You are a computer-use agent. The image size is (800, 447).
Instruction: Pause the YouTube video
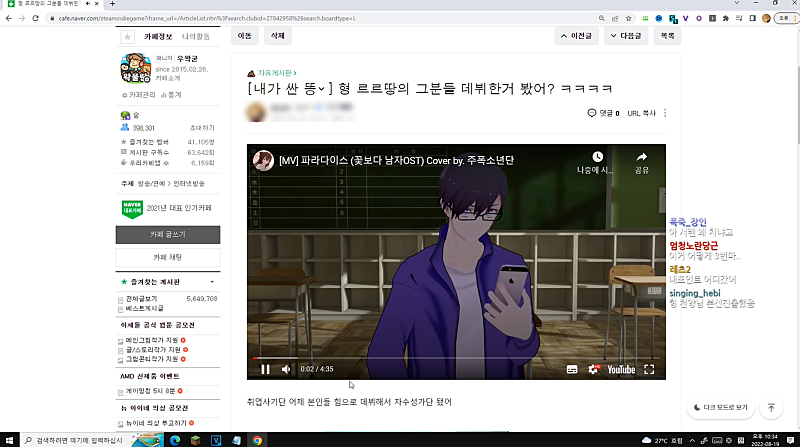coord(265,369)
